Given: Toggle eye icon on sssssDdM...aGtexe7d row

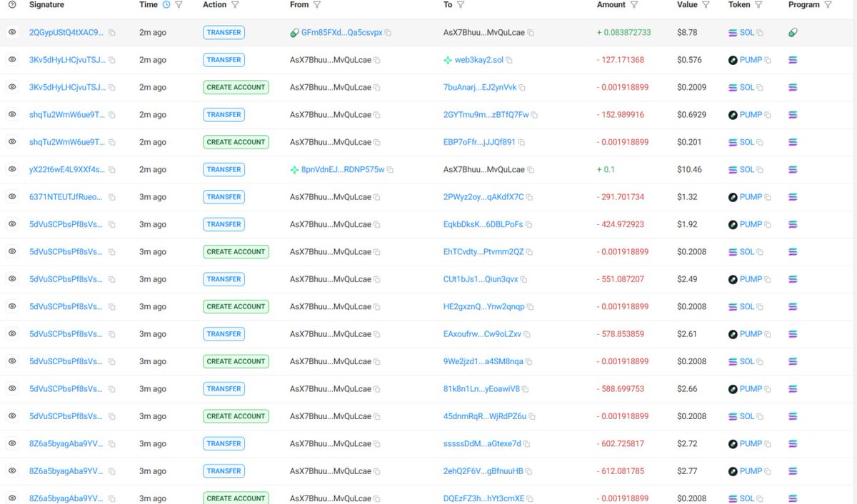Looking at the screenshot, I should (12, 443).
